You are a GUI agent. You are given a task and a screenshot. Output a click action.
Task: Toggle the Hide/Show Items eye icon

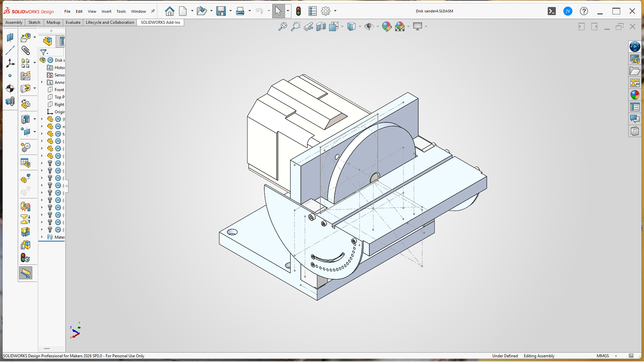[369, 26]
